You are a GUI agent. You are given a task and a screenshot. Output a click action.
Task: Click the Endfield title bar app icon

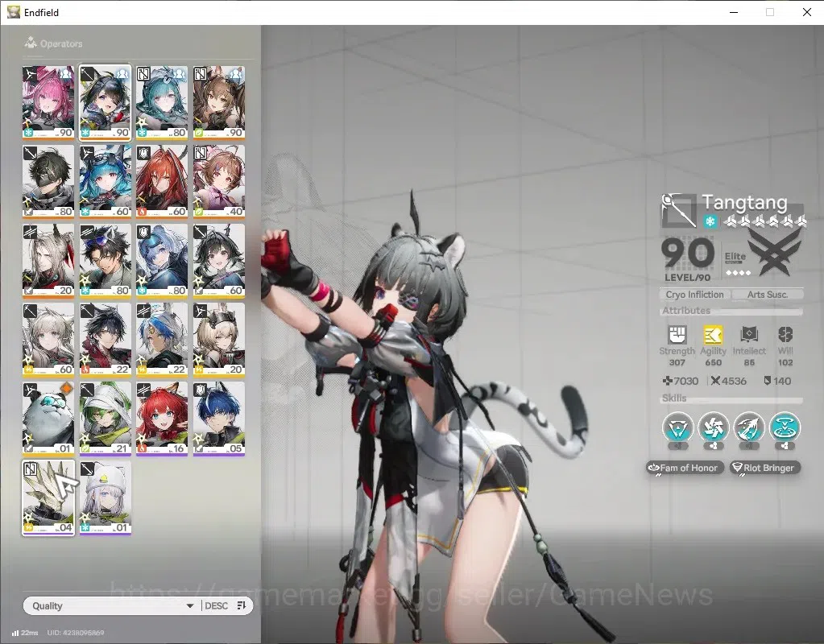coord(13,12)
